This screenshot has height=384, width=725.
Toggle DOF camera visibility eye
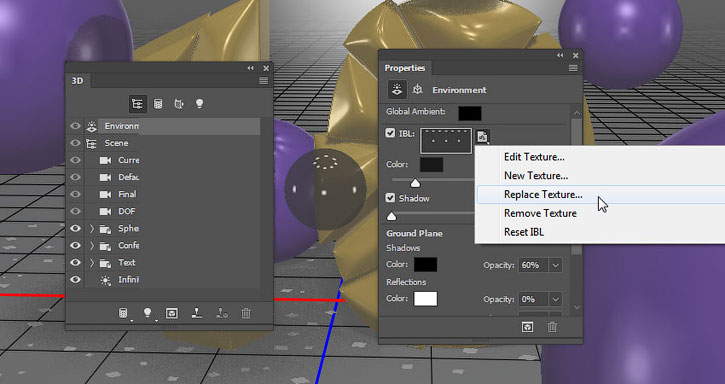pyautogui.click(x=75, y=211)
